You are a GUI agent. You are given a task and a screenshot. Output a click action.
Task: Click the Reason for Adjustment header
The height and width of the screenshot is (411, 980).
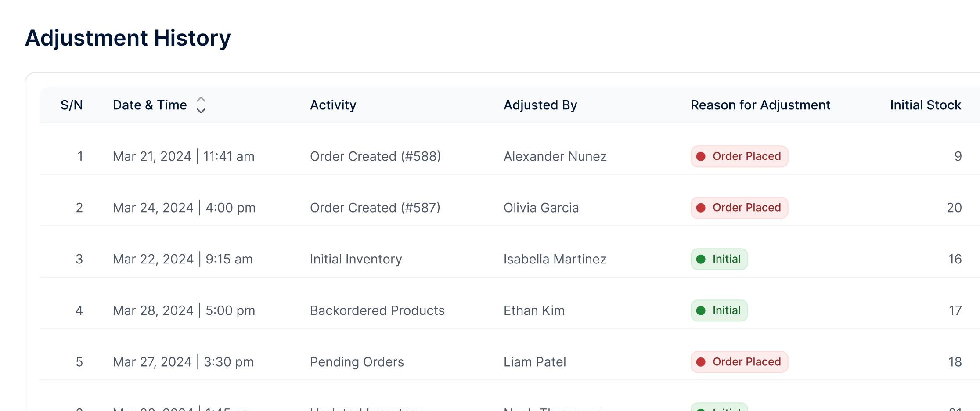click(x=760, y=105)
